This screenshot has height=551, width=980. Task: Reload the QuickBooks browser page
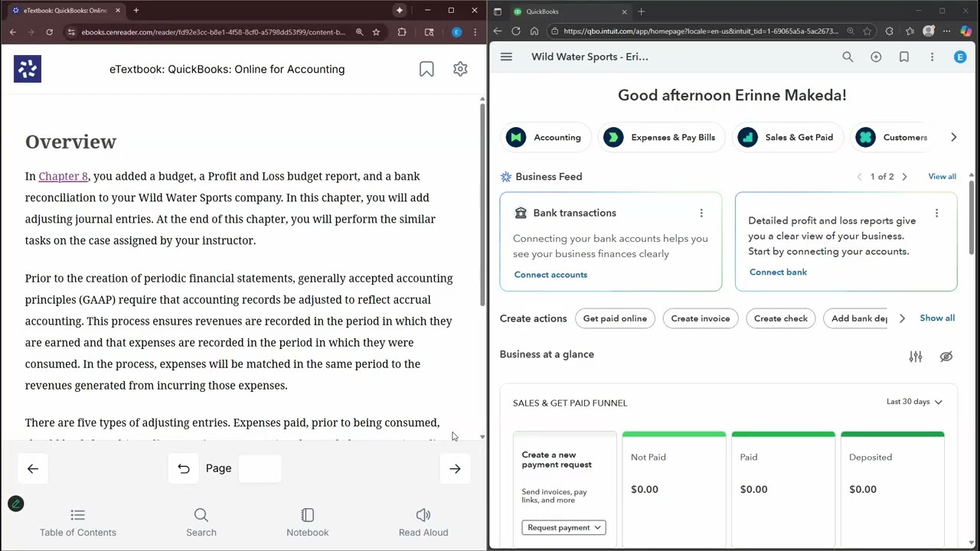point(516,31)
